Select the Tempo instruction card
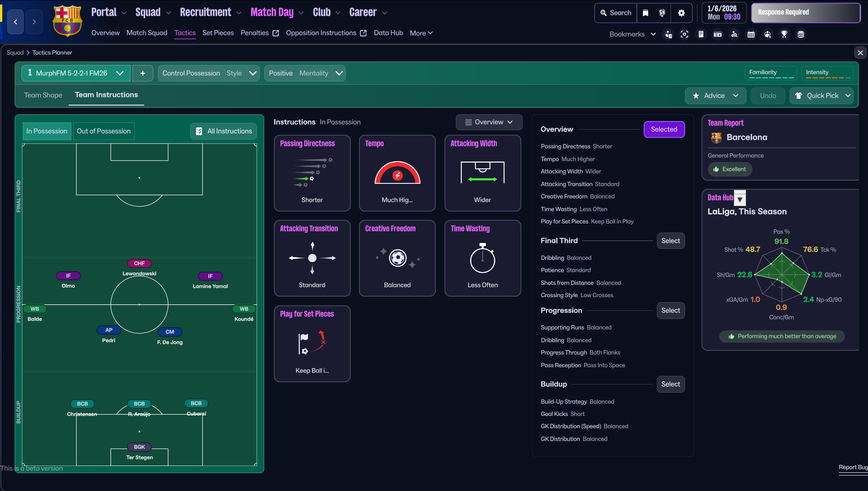 (x=397, y=173)
